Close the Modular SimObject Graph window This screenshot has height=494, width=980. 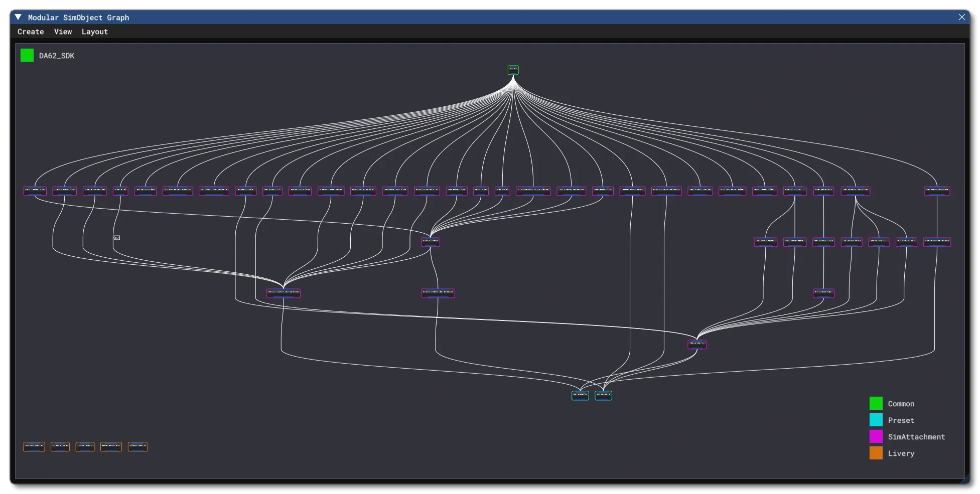click(x=961, y=17)
